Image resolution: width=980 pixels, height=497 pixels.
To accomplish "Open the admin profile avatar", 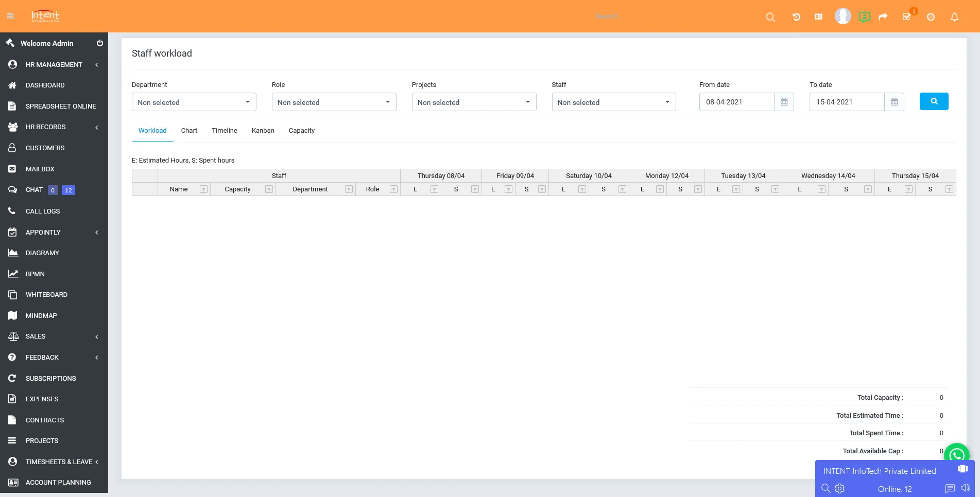I will coord(843,16).
